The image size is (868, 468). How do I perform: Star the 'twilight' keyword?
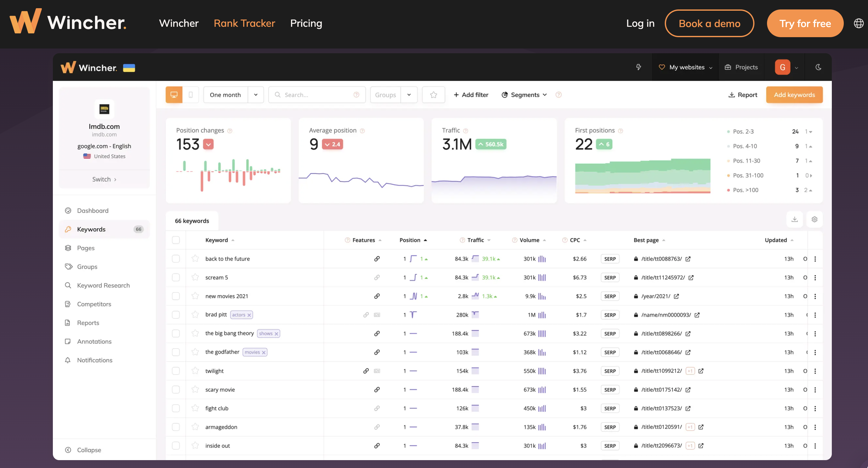[195, 371]
